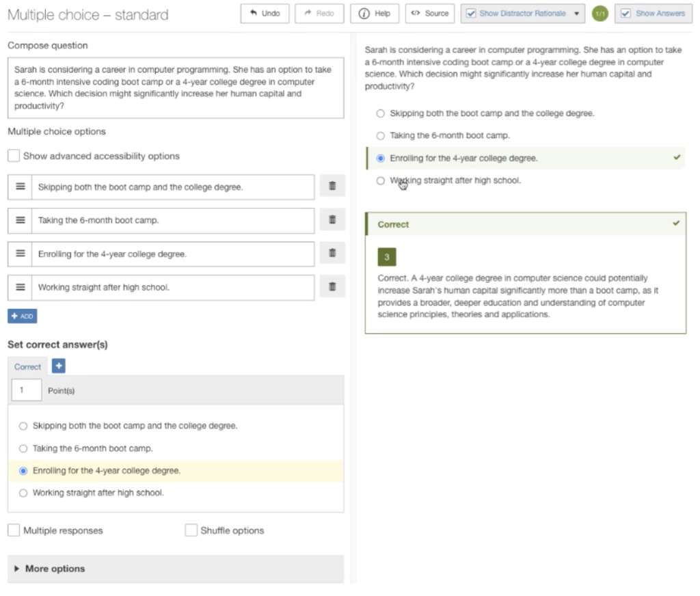Add a new scoring rule with the plus icon

click(x=58, y=366)
